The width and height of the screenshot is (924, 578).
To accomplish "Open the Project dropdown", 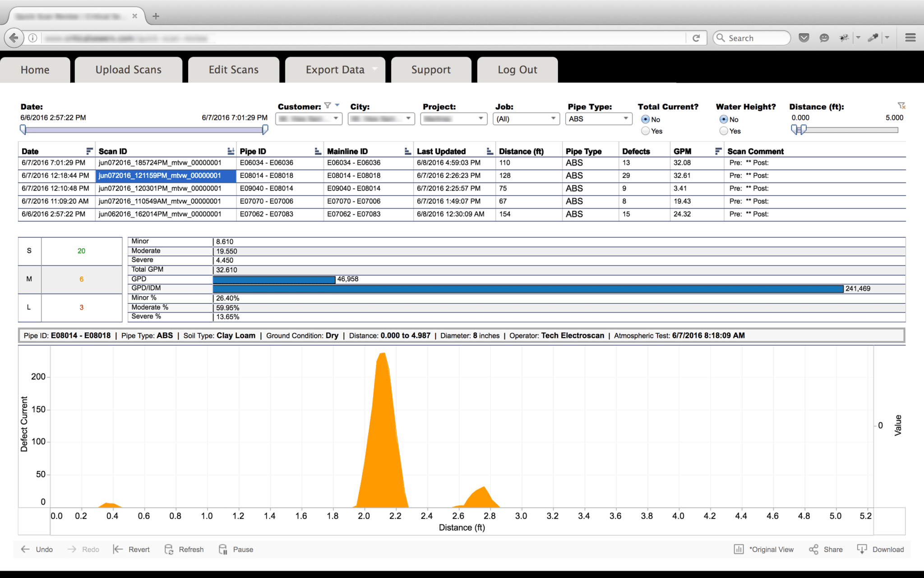I will pyautogui.click(x=453, y=119).
